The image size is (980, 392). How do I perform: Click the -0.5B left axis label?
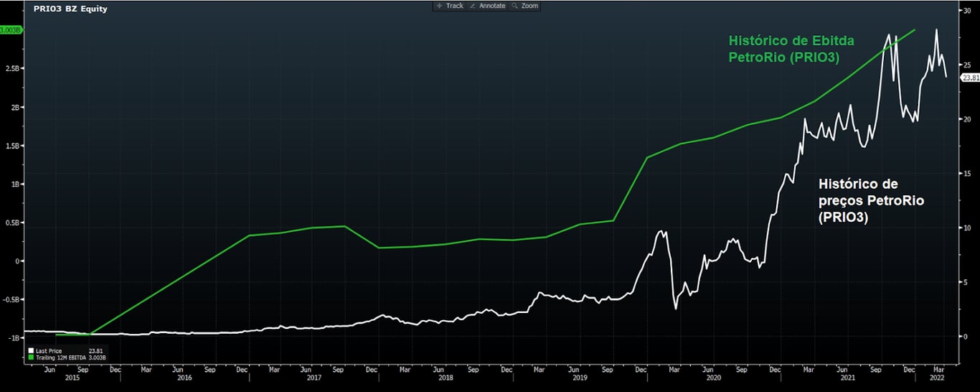13,299
